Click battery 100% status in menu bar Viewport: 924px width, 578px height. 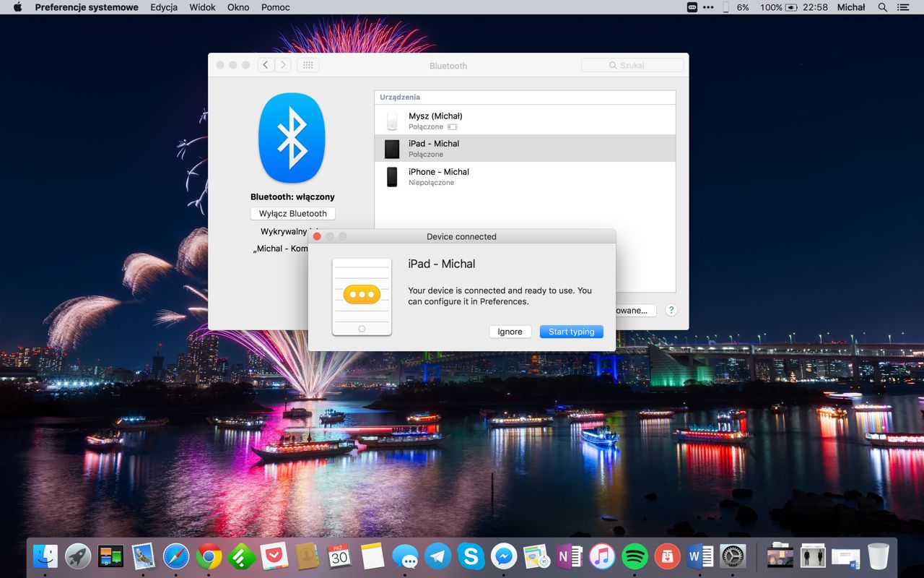778,7
